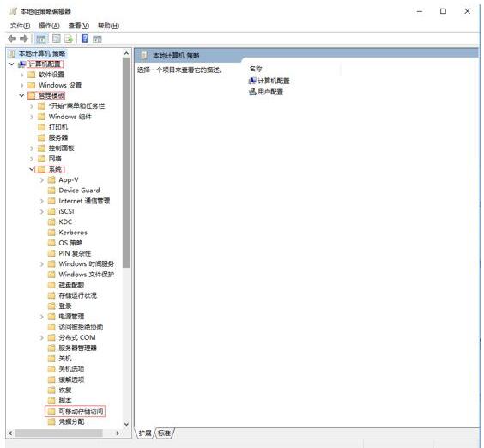This screenshot has height=448, width=484.
Task: Toggle the show/hide console tree icon
Action: pyautogui.click(x=40, y=39)
